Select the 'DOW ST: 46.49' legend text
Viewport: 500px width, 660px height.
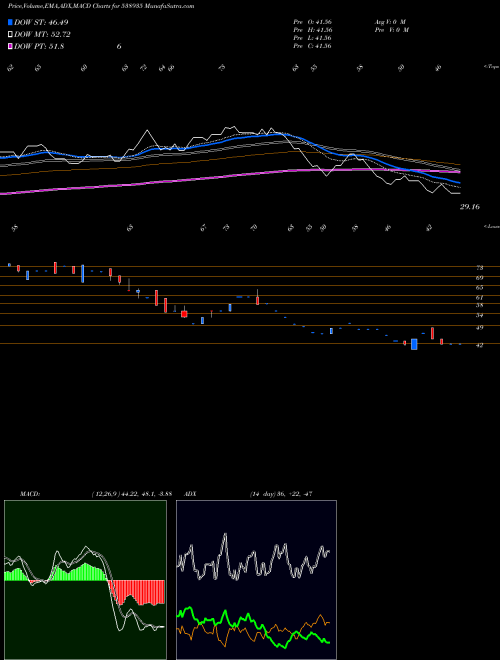(41, 22)
